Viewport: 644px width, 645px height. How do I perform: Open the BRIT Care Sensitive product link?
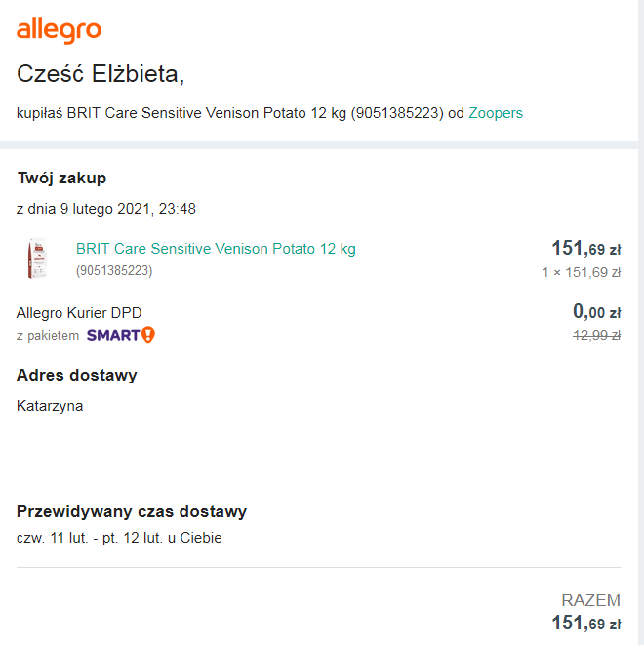tap(216, 249)
